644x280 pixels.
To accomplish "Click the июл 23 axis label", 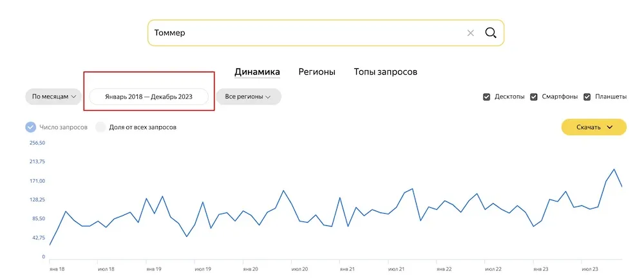I will pos(590,269).
